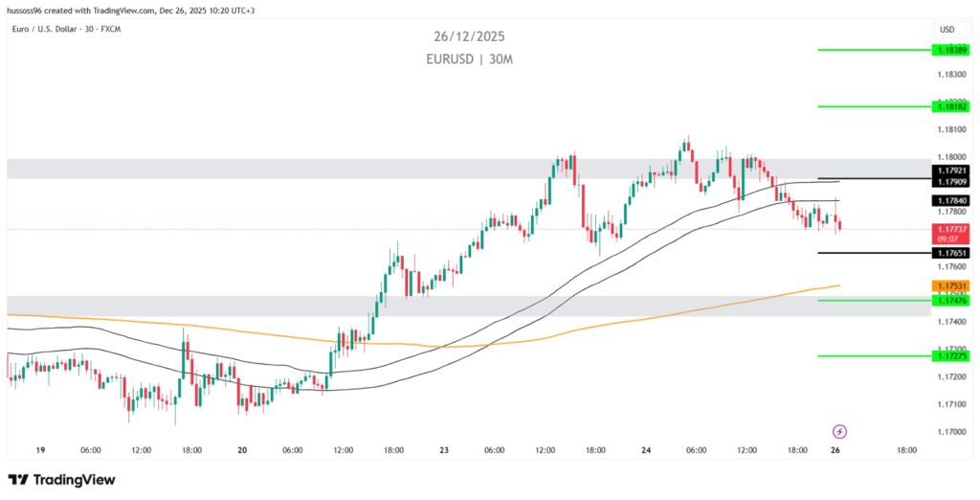Click date 23 on the time axis
Screen dimensions: 980x500
tap(444, 450)
